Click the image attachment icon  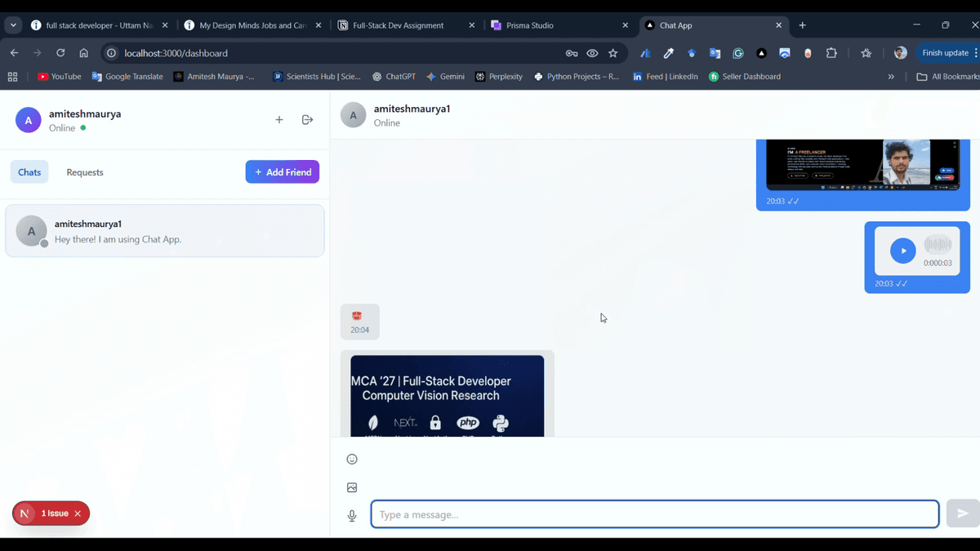pyautogui.click(x=352, y=487)
